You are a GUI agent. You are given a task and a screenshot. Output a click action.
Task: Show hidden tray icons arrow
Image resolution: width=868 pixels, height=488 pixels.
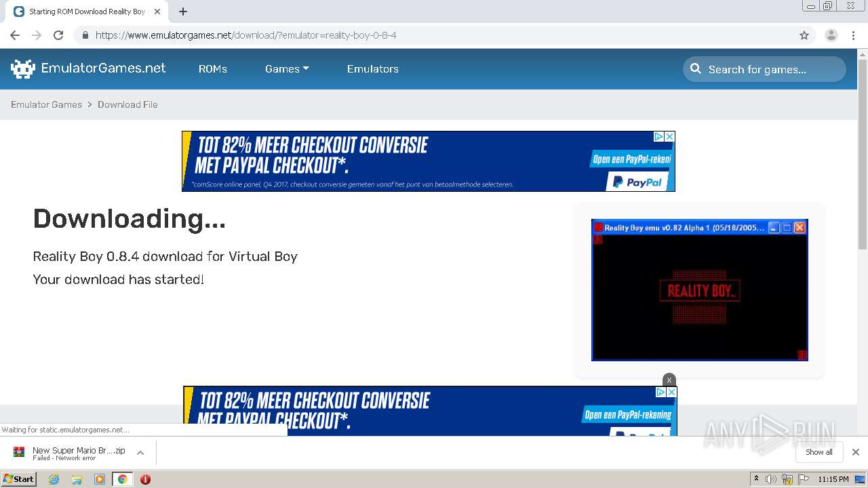tap(756, 479)
